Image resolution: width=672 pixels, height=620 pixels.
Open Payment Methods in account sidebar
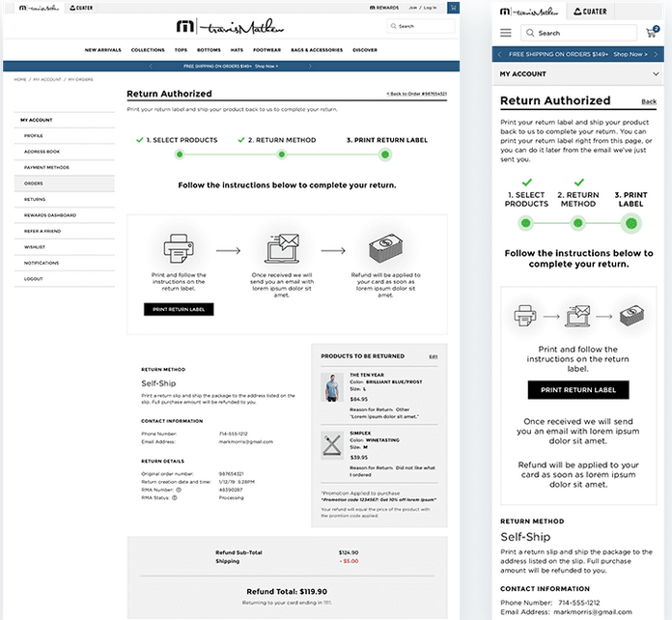coord(65,167)
